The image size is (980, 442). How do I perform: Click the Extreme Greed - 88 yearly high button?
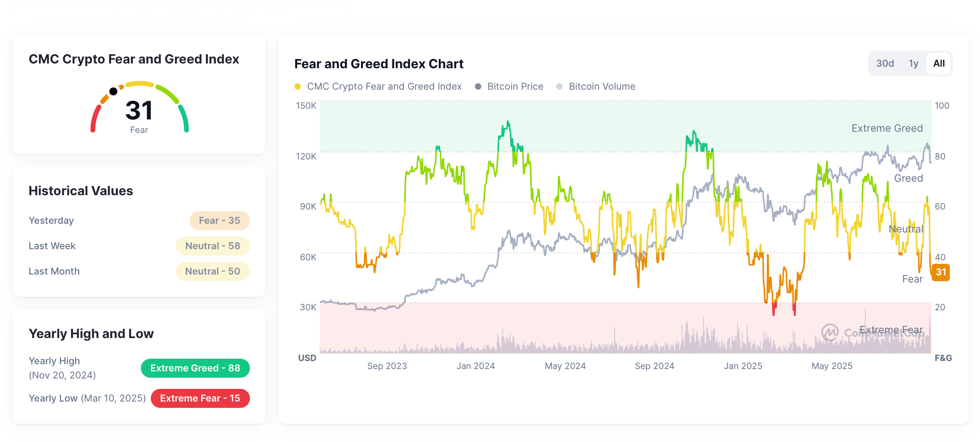point(195,368)
